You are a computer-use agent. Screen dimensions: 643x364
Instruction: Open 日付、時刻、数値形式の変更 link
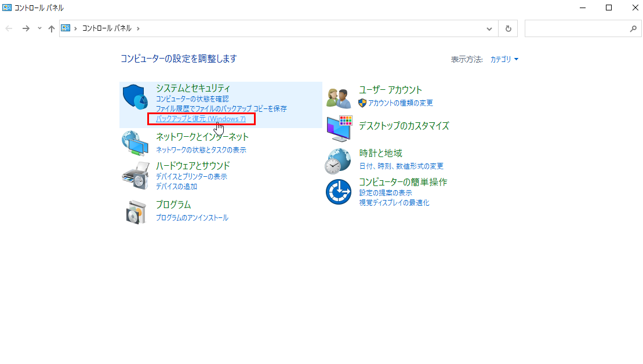tap(401, 166)
